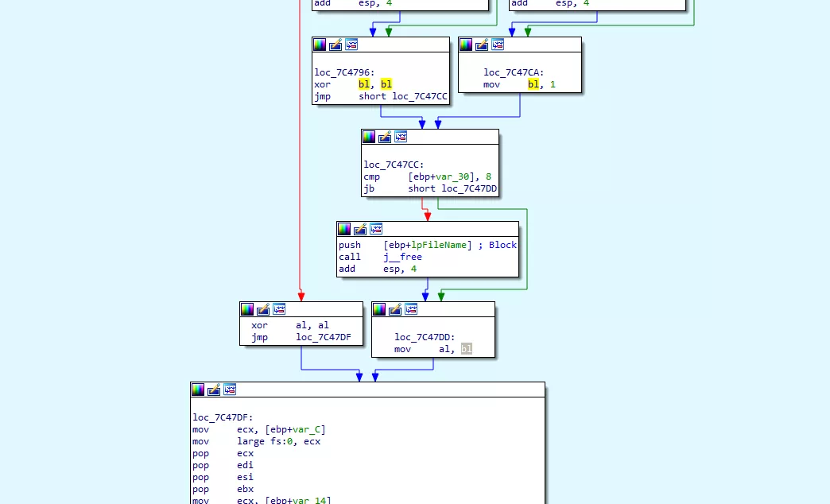Image resolution: width=830 pixels, height=504 pixels.
Task: Click third title icon on loc_7C4796 block
Action: (351, 45)
